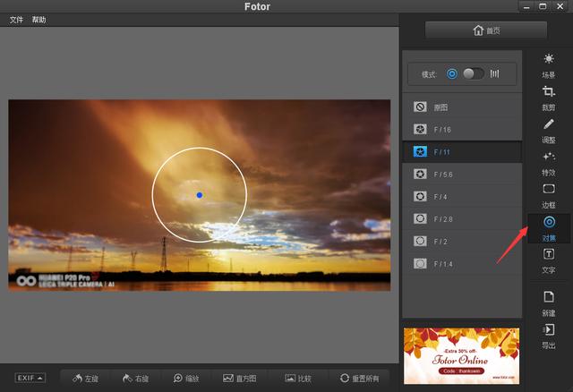Screen dimensions: 573x392
Task: Click the 导出 (Export) icon
Action: pos(549,335)
